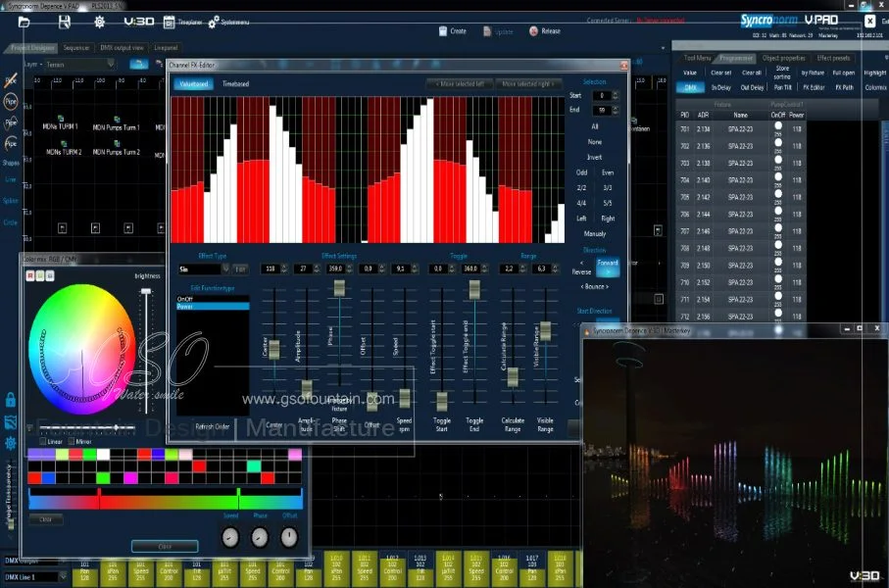
Task: Click the padlock icon in the left sidebar
Action: pos(10,400)
